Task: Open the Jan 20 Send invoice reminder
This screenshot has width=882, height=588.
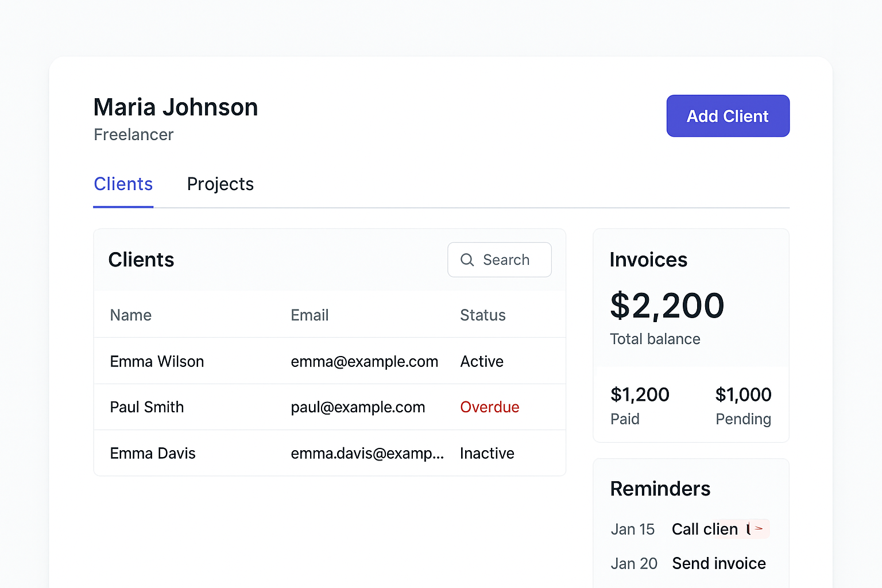Action: [718, 563]
